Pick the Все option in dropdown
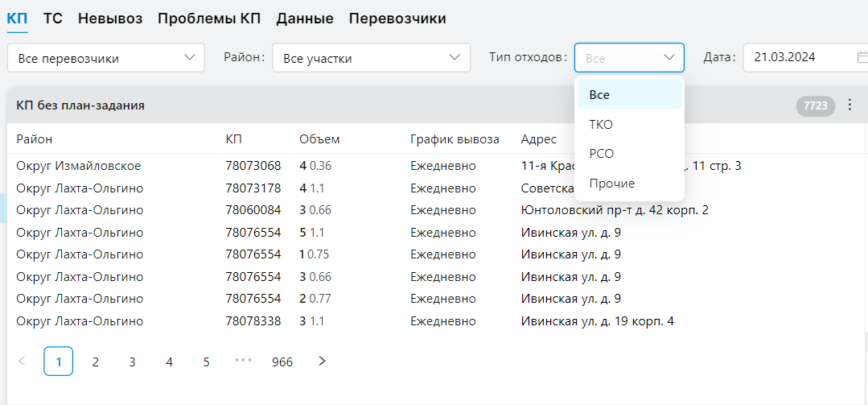868x405 pixels. tap(599, 95)
